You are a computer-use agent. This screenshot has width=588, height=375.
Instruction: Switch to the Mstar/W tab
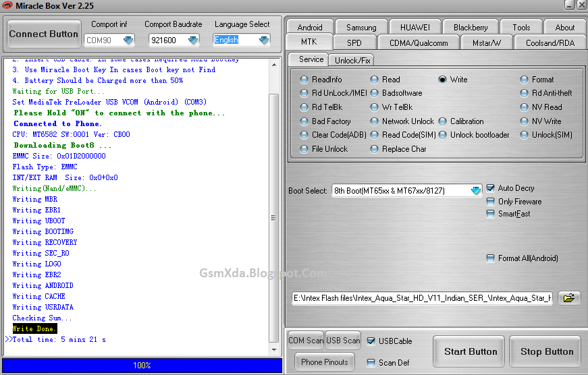(x=486, y=42)
